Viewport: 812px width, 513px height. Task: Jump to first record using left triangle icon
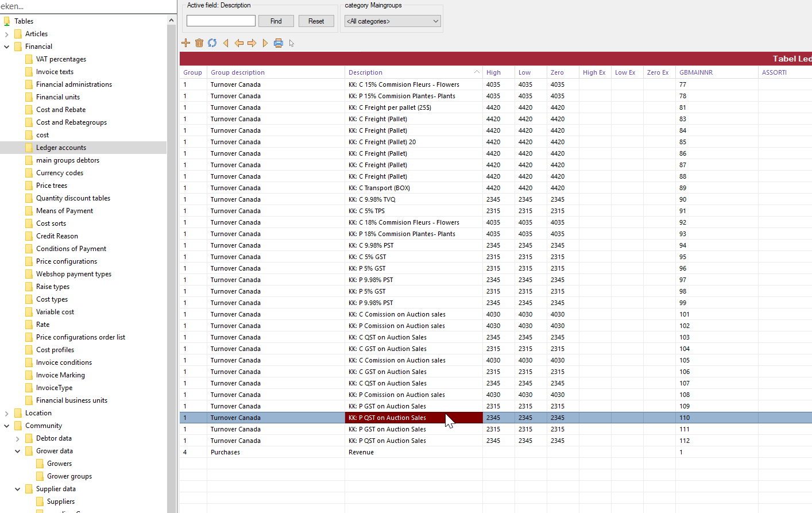226,43
